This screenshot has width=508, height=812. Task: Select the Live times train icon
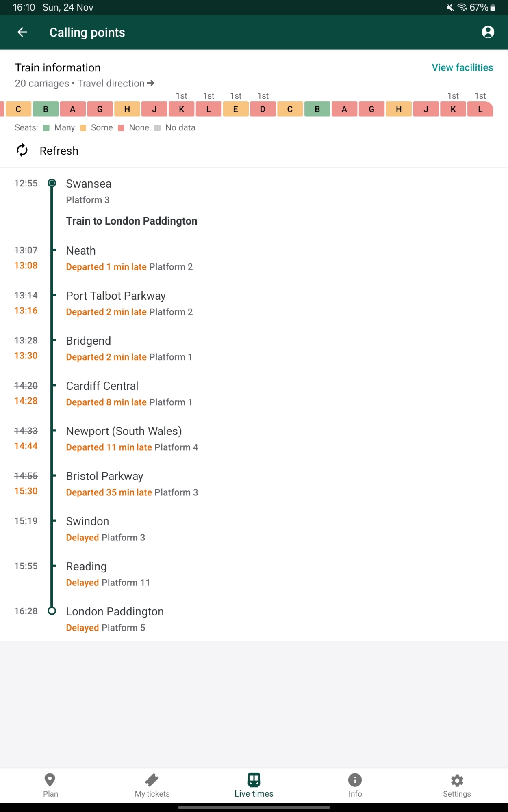pyautogui.click(x=254, y=780)
